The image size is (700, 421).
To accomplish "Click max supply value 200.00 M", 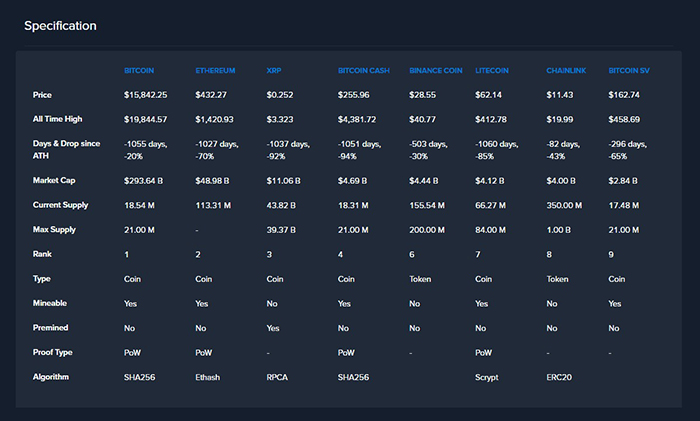I will [x=427, y=230].
